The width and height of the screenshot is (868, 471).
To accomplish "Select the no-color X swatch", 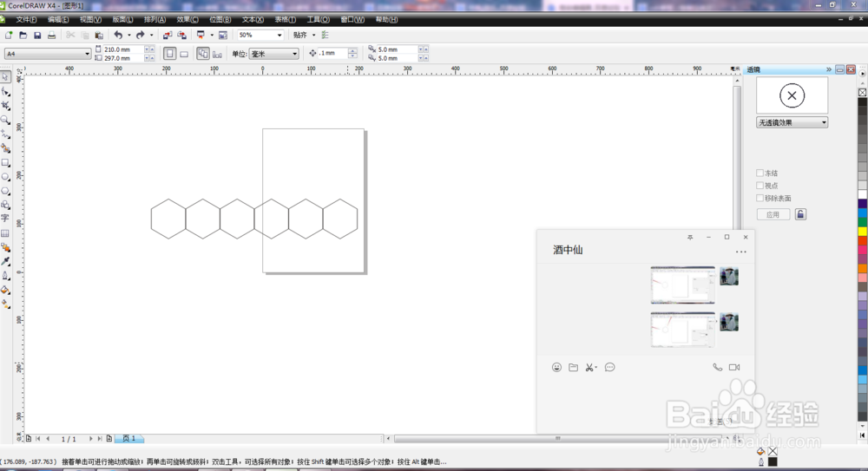I will click(863, 93).
